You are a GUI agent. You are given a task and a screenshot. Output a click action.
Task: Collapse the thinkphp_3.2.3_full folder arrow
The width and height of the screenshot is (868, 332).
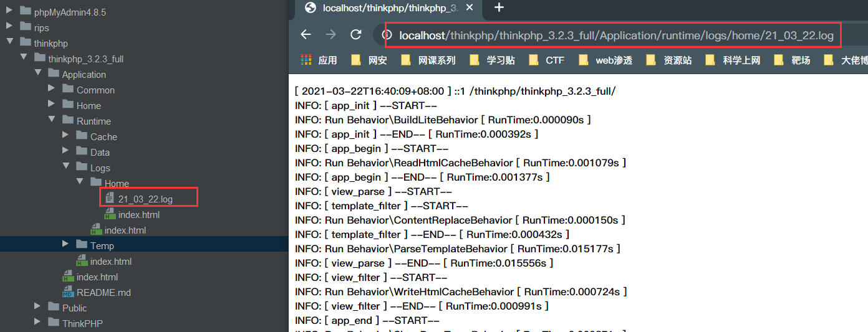(23, 57)
